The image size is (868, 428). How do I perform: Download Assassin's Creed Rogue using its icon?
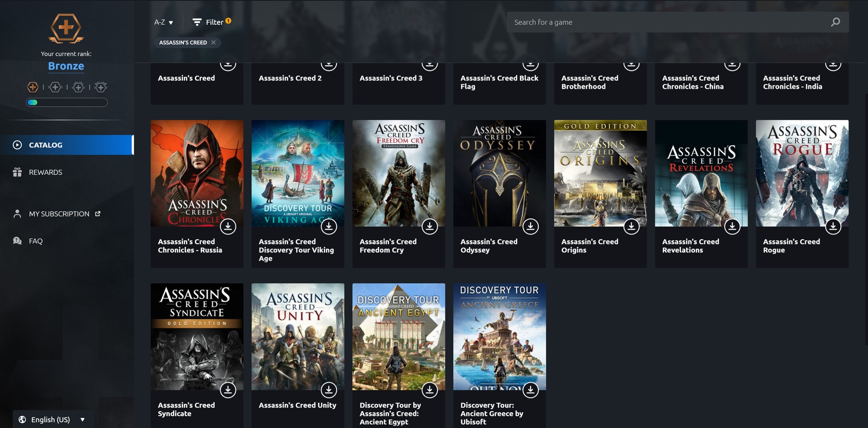coord(833,226)
